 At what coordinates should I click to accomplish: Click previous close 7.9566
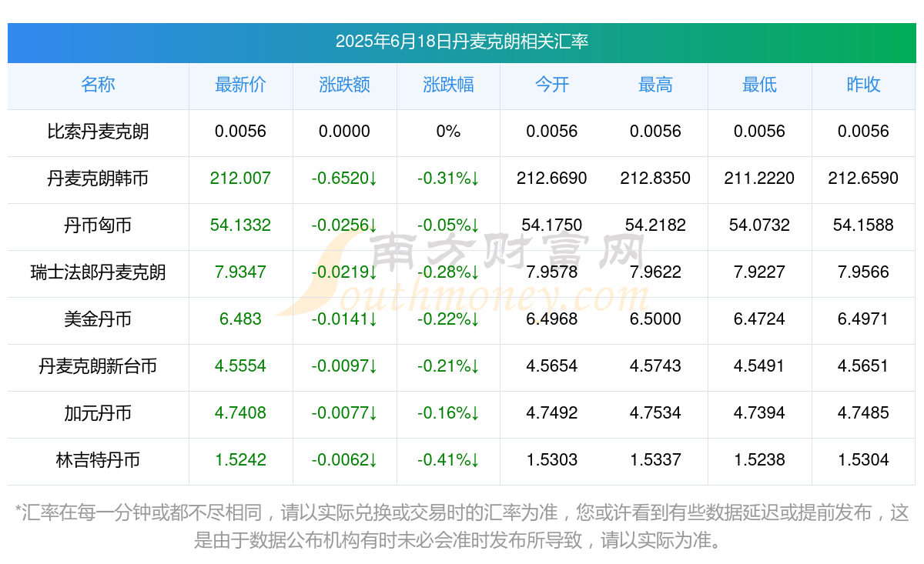[x=863, y=272]
